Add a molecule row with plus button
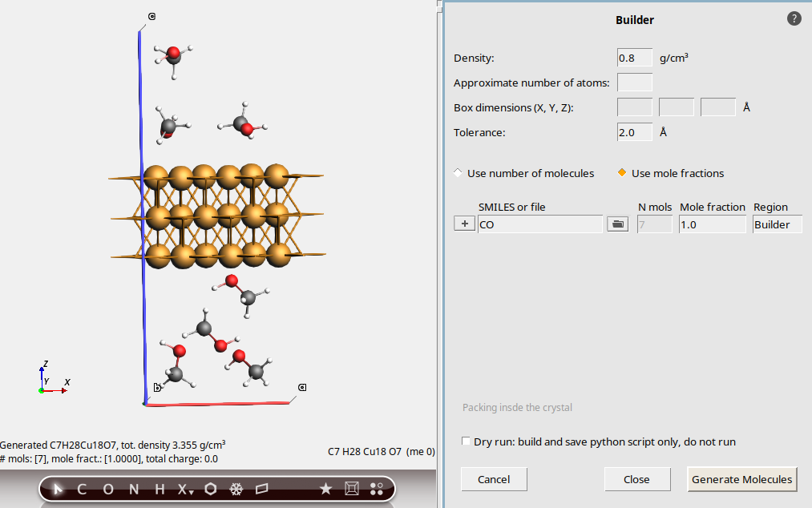Image resolution: width=812 pixels, height=508 pixels. coord(464,224)
